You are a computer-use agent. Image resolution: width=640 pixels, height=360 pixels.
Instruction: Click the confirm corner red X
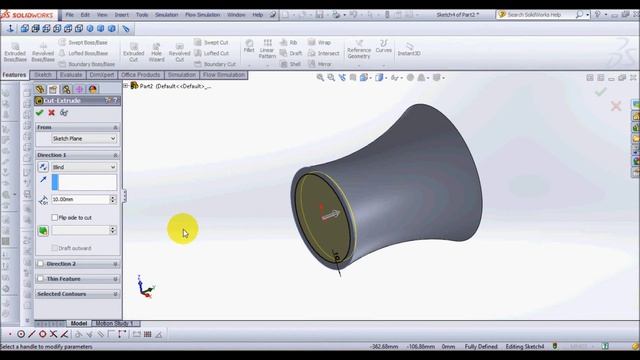tap(616, 106)
